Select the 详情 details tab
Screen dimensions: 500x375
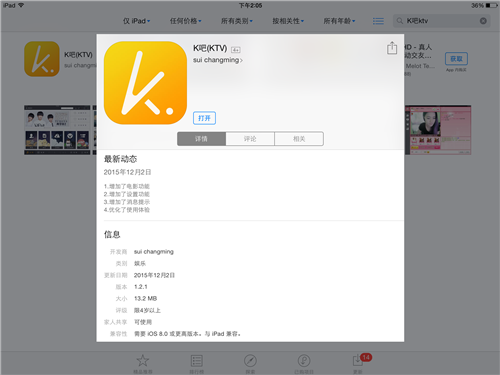coord(201,139)
